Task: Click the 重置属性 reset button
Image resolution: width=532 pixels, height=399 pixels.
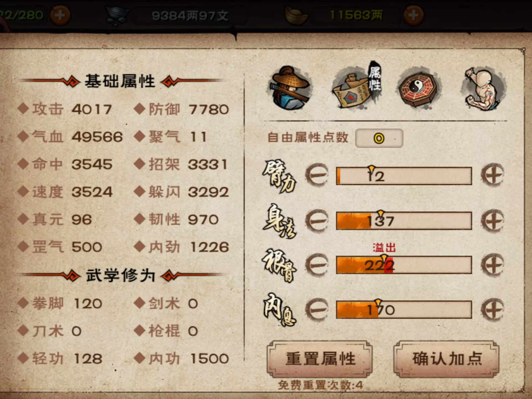Action: pyautogui.click(x=320, y=359)
